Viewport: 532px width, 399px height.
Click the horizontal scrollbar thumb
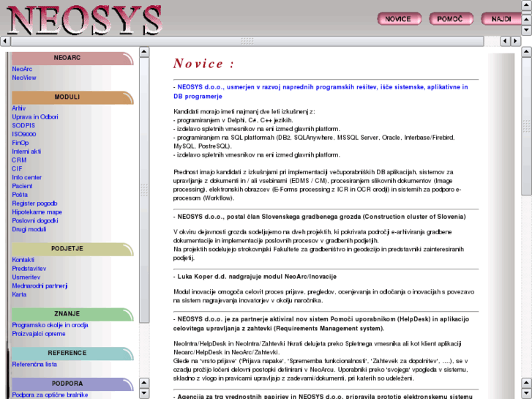click(x=247, y=41)
